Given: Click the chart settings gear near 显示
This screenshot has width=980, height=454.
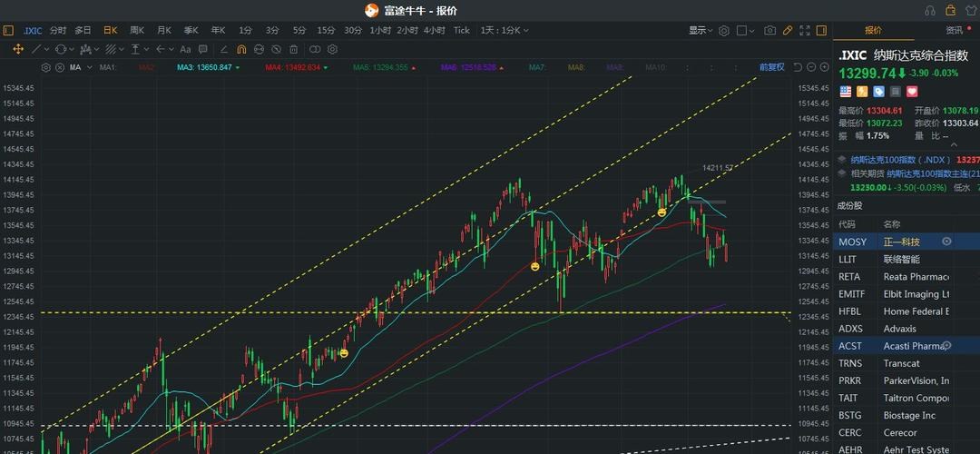Looking at the screenshot, I should pyautogui.click(x=724, y=31).
